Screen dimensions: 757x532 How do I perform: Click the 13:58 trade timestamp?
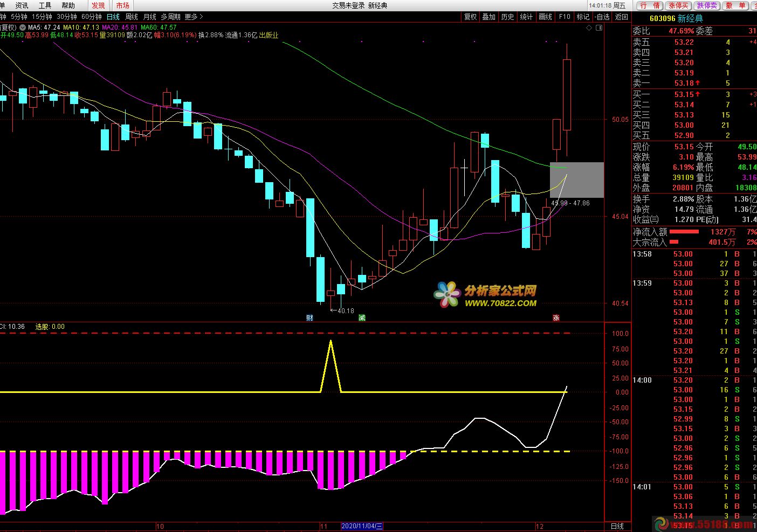[x=642, y=254]
